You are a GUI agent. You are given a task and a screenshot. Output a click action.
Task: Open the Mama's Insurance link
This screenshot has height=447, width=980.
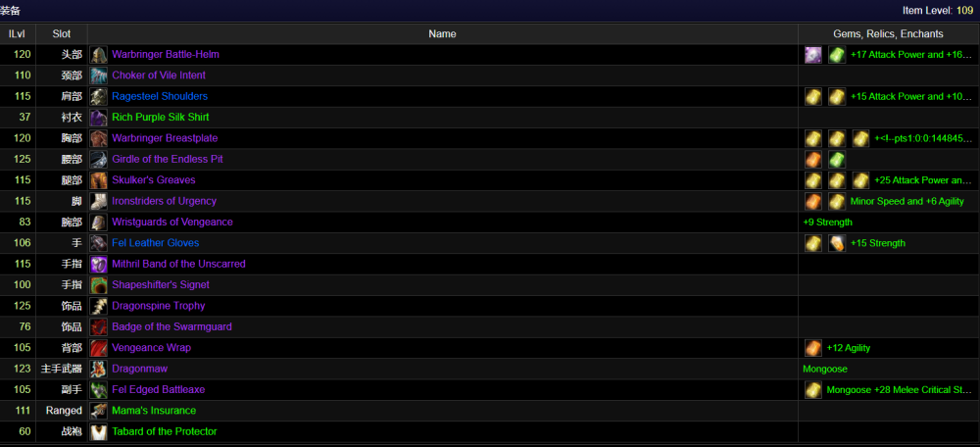tap(154, 411)
